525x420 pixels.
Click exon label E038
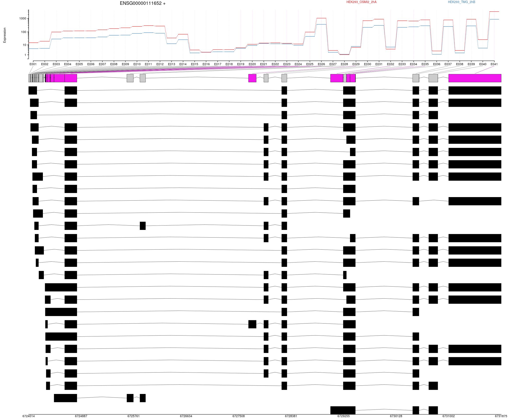click(460, 64)
